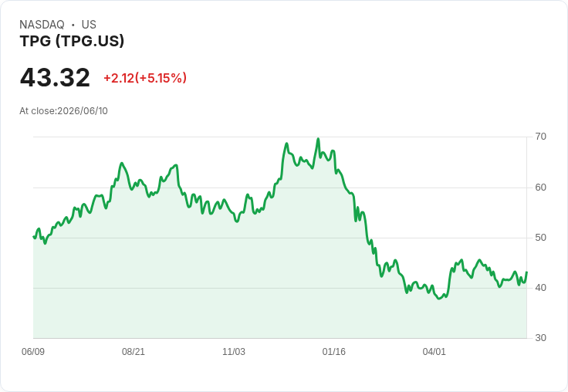This screenshot has height=392, width=568.
Task: Click the 70 price axis label
Action: 540,137
